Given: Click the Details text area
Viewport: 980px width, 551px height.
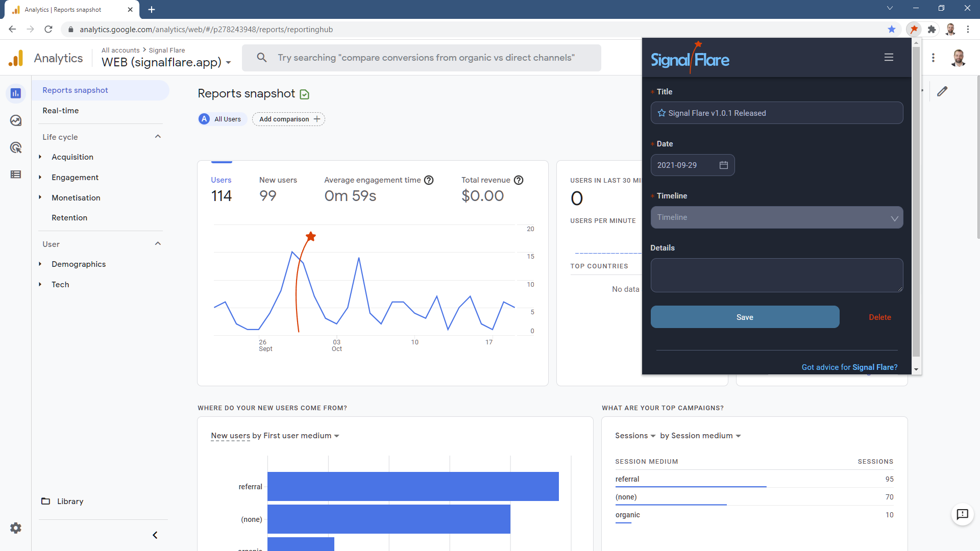Looking at the screenshot, I should pos(776,275).
